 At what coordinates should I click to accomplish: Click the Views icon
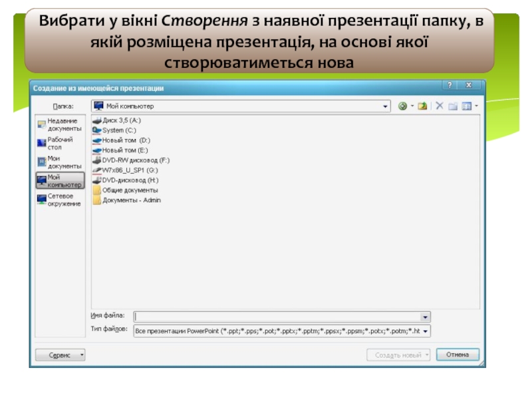(467, 106)
